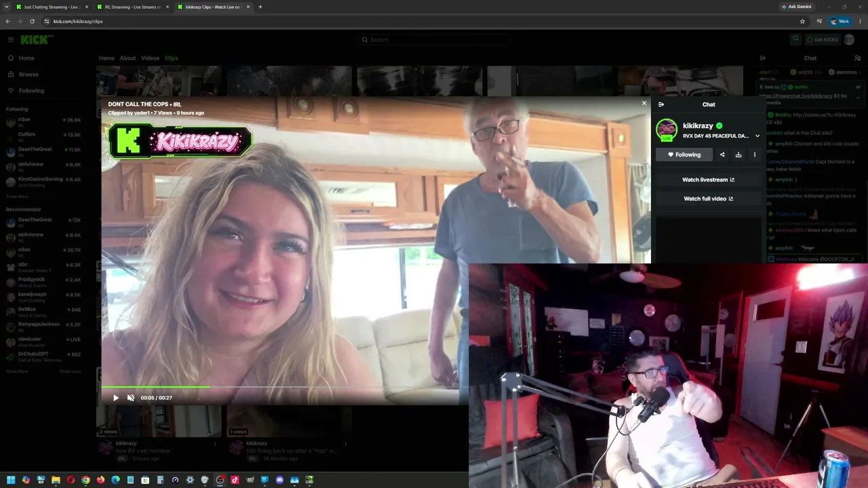Open the channel Home tab
The height and width of the screenshot is (488, 868).
[x=106, y=58]
